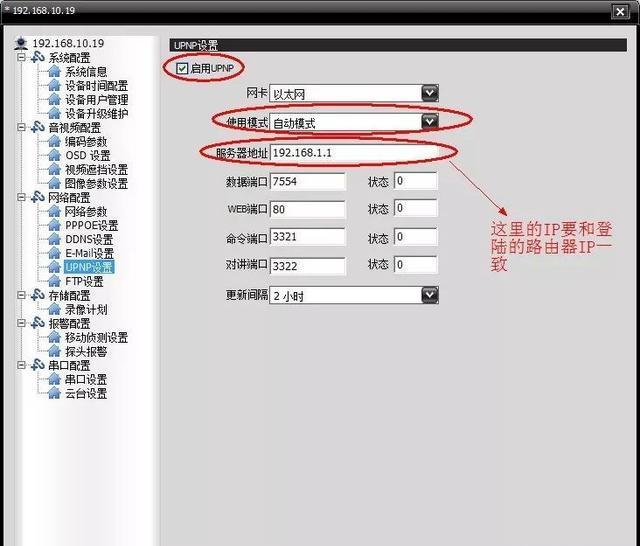640x546 pixels.
Task: Close the 192.168.10.19 window
Action: coord(620,11)
